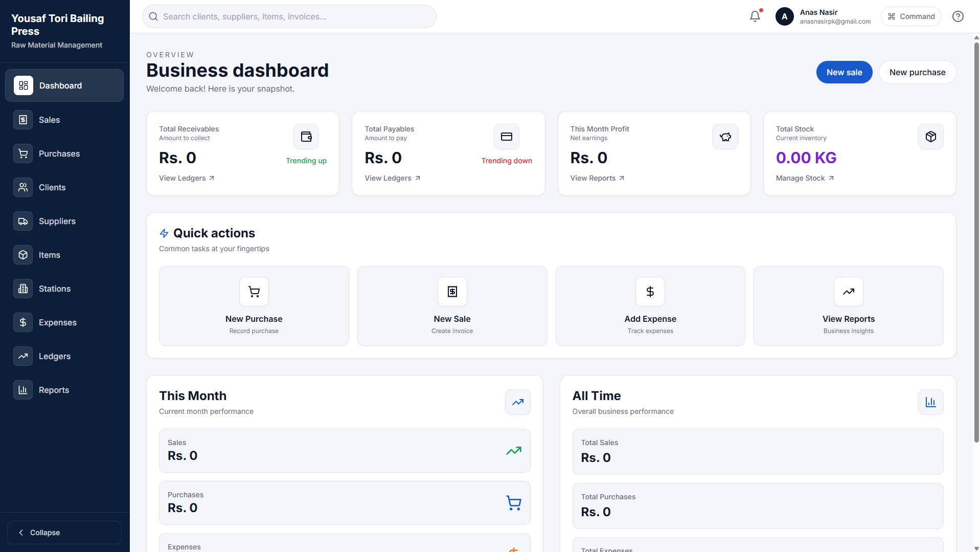Click the New purchase button in header
Viewport: 980px width, 552px height.
click(x=917, y=72)
